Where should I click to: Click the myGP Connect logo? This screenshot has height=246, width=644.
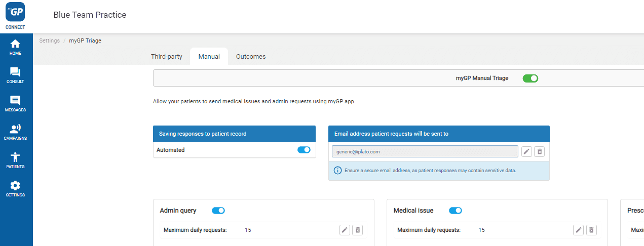click(x=15, y=15)
